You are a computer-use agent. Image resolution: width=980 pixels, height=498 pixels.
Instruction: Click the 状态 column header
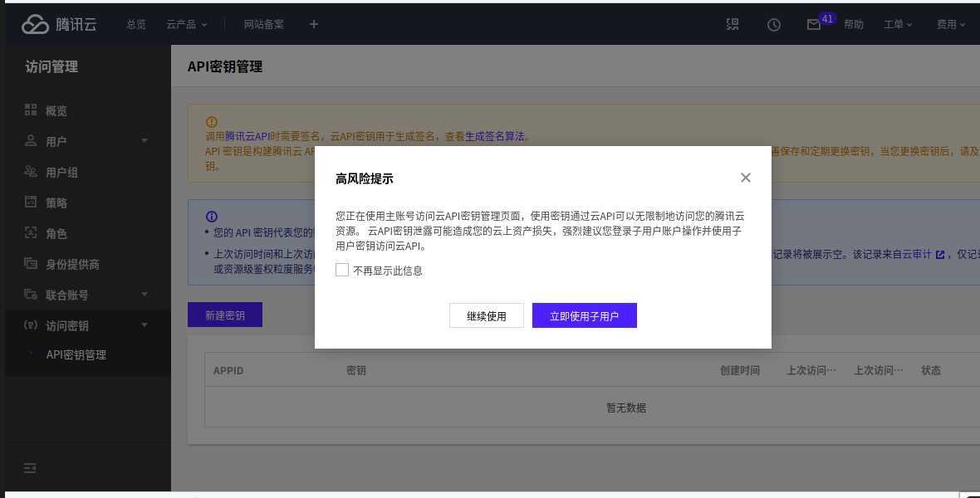(931, 370)
